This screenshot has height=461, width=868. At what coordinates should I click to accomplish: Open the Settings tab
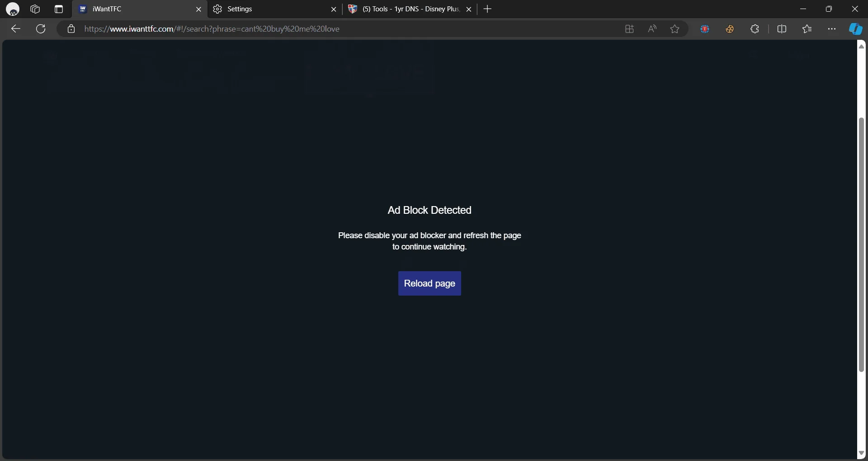tap(274, 9)
